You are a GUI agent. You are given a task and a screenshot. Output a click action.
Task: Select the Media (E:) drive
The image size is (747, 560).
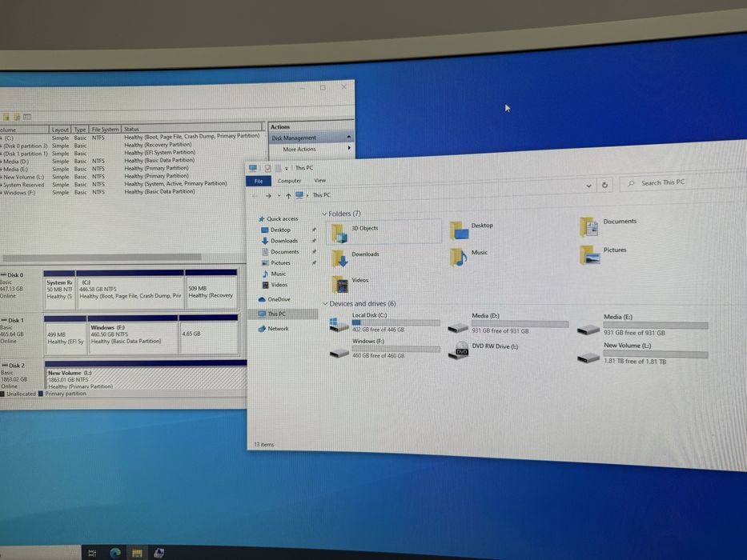(642, 324)
